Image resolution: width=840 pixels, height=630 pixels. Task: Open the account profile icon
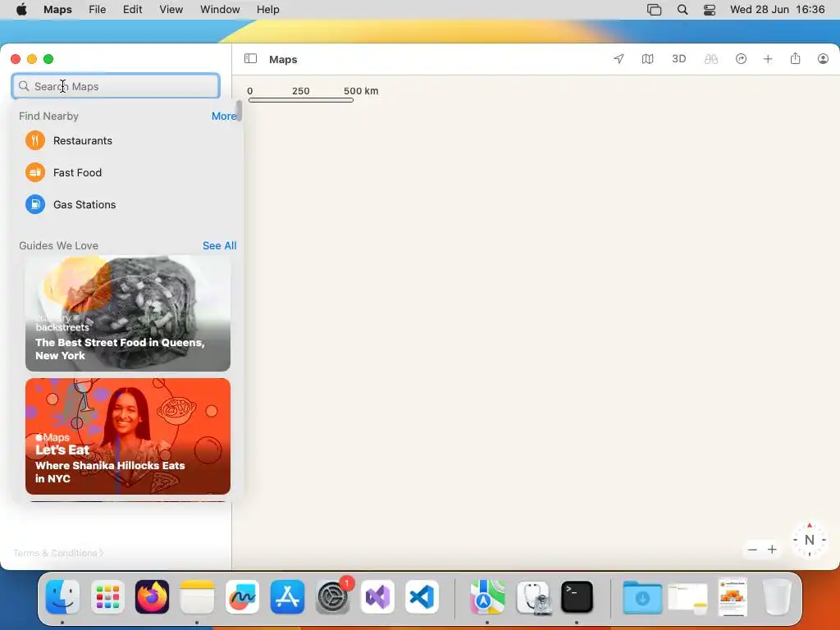coord(823,59)
